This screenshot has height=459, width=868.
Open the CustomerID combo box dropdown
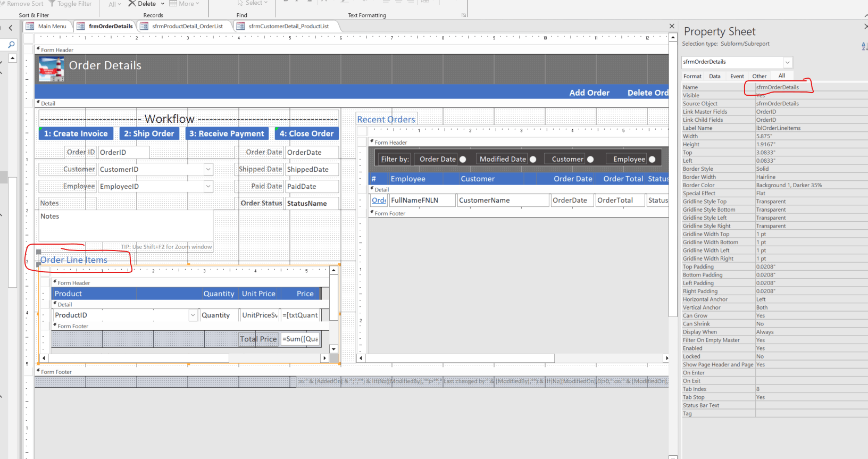click(208, 169)
